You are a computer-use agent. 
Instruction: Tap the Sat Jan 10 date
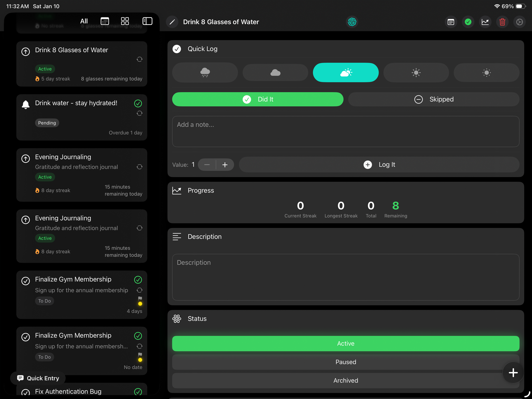46,6
